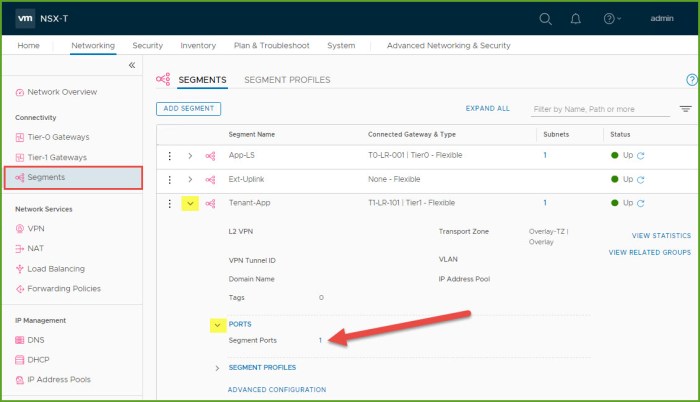The height and width of the screenshot is (402, 700).
Task: Select Tier-1 Gateways in sidebar
Action: (x=56, y=157)
